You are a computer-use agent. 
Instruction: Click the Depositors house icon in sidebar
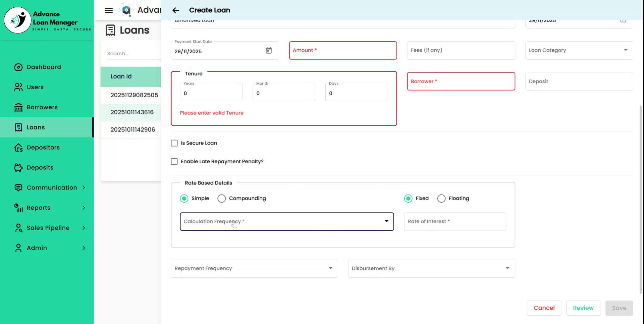18,148
